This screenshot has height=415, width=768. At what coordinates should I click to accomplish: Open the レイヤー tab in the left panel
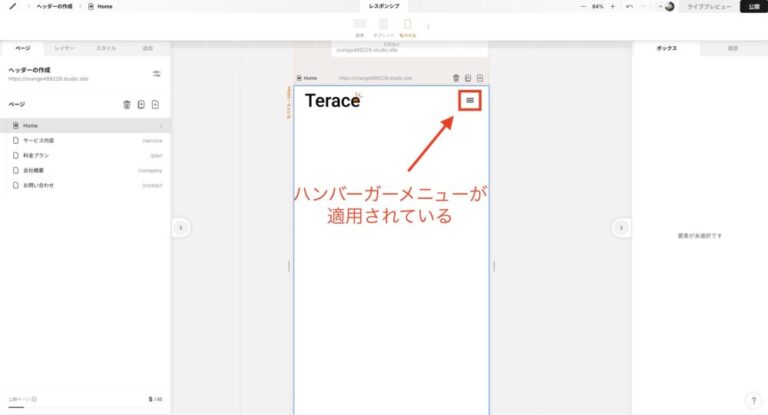pyautogui.click(x=64, y=48)
